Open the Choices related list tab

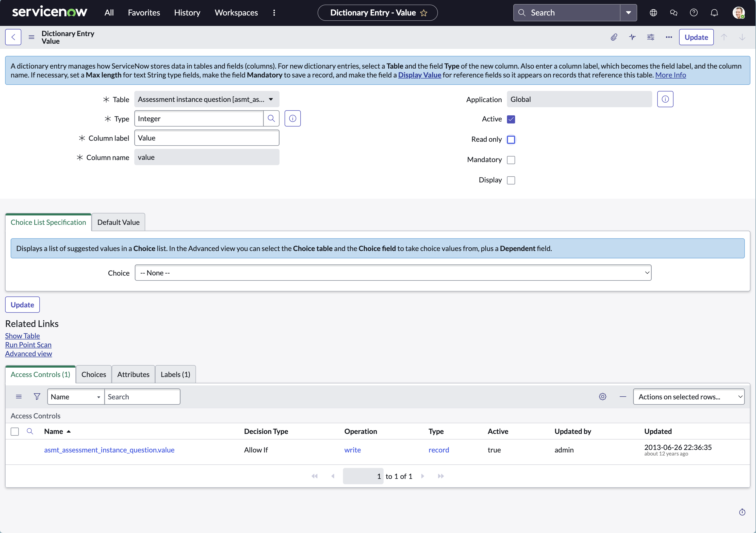pyautogui.click(x=93, y=374)
